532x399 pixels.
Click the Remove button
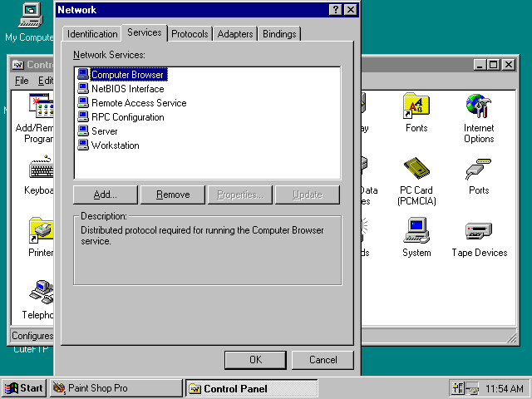tap(173, 195)
